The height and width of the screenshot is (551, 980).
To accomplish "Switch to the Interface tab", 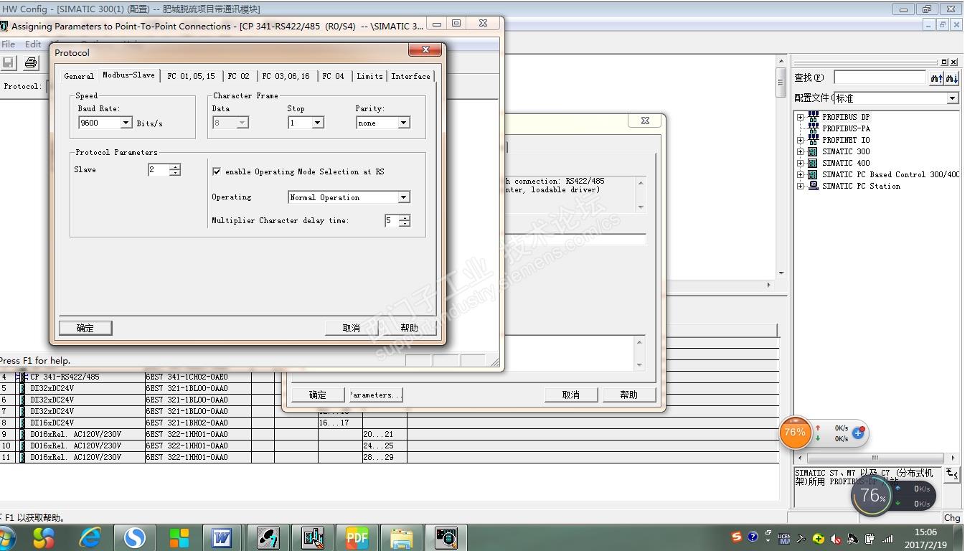I will pos(411,76).
